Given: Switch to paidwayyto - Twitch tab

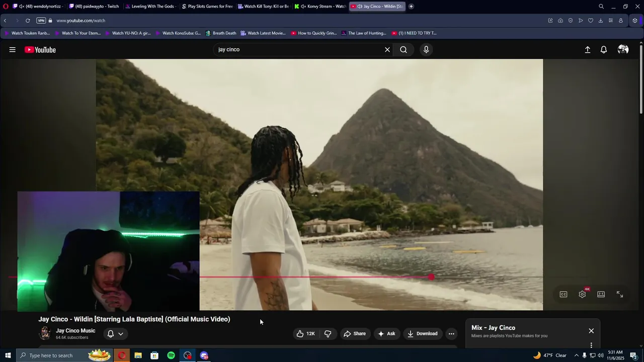Looking at the screenshot, I should coord(94,7).
